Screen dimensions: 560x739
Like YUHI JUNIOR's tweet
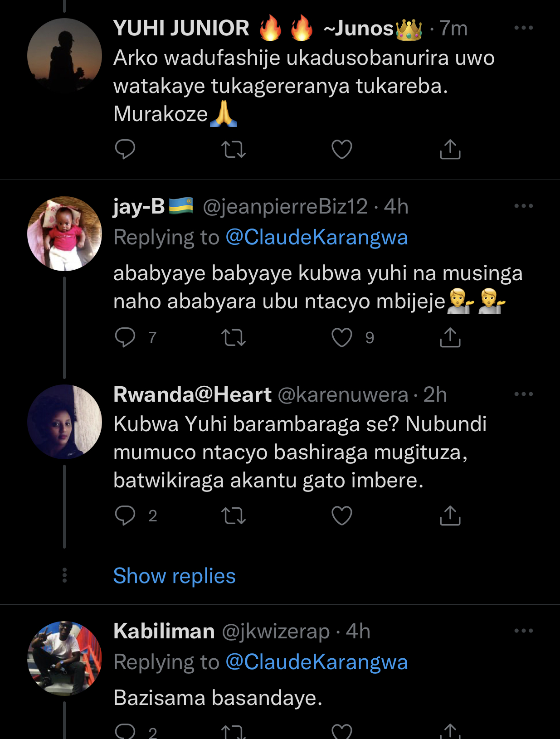pos(342,149)
